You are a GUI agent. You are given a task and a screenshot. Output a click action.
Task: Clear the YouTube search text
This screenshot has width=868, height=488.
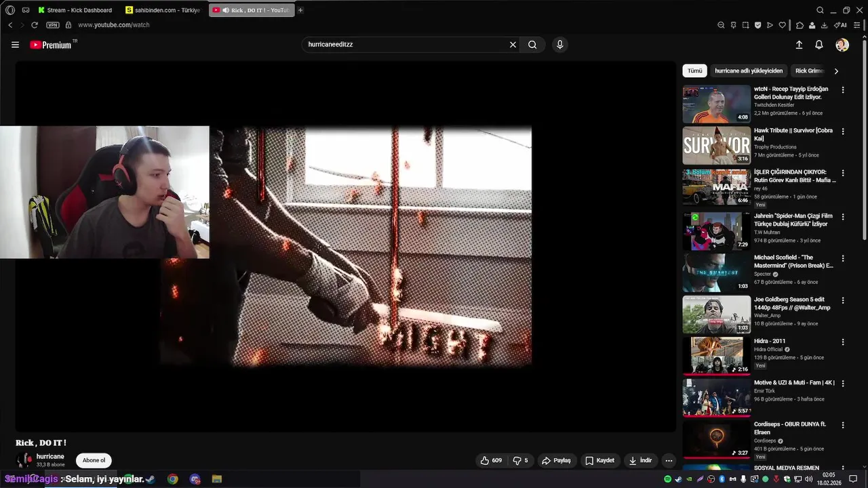click(513, 45)
